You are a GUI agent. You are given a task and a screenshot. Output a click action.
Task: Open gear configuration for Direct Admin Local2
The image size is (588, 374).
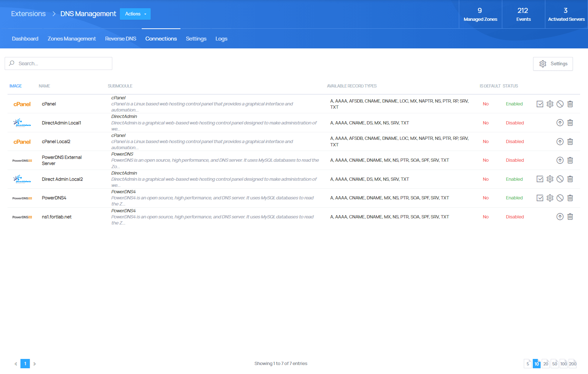550,179
